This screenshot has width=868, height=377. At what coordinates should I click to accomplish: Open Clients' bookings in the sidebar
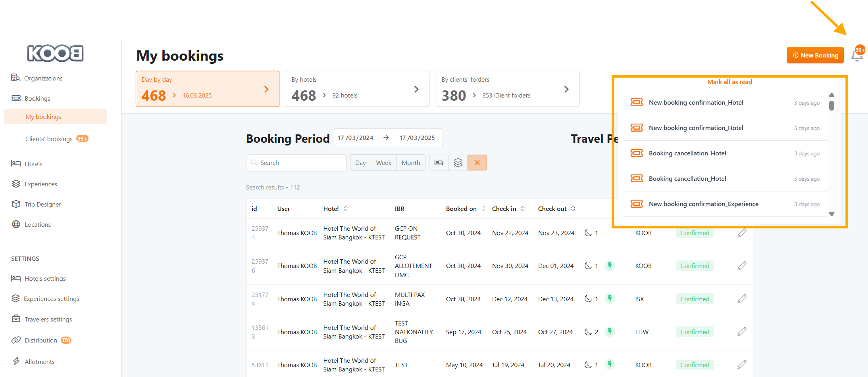49,139
